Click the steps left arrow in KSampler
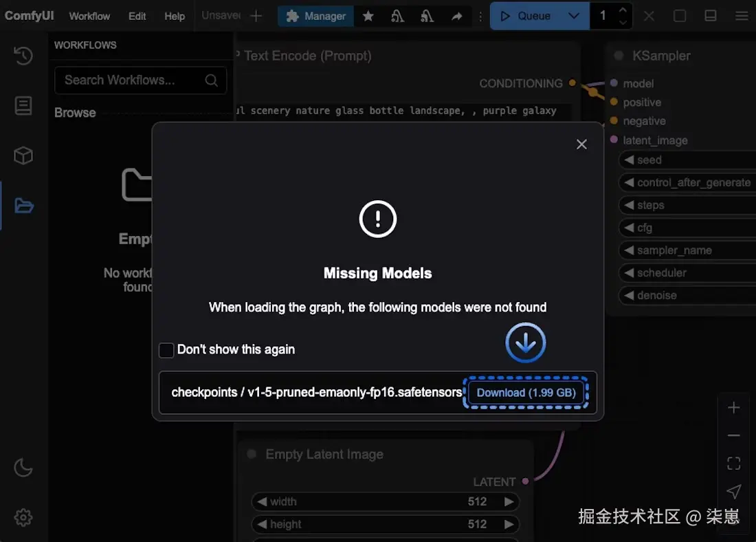756x542 pixels. coord(629,205)
